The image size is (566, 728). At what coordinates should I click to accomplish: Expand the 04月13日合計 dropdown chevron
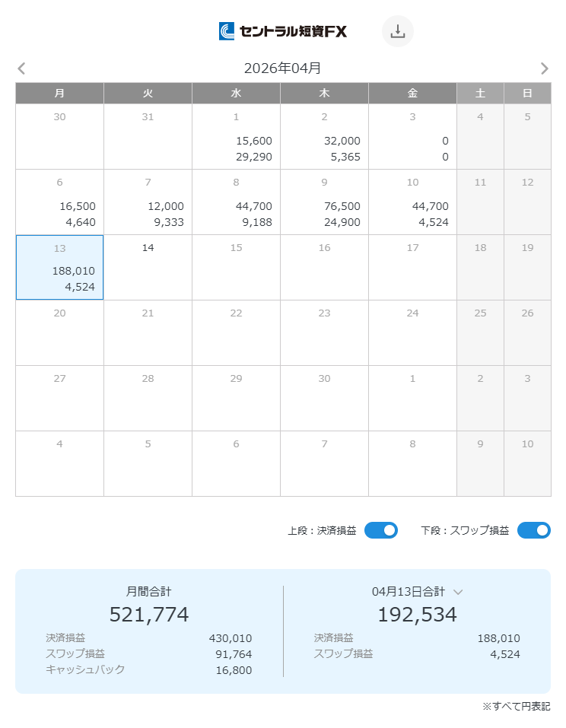[x=458, y=592]
